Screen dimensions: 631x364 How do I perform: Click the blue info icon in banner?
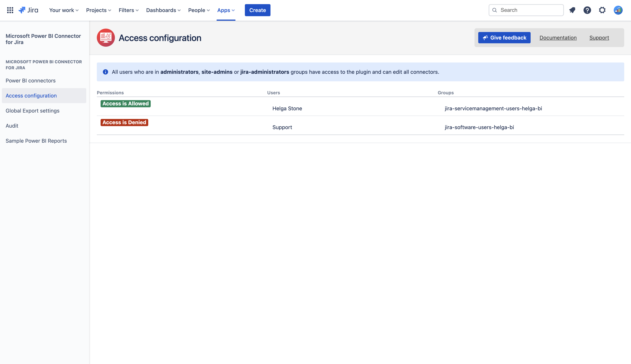coord(105,72)
